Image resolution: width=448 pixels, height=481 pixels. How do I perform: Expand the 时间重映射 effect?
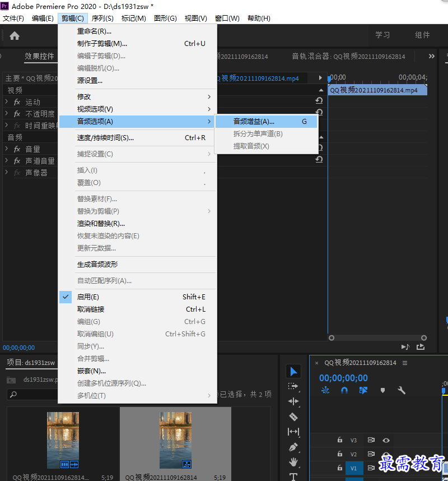point(6,125)
